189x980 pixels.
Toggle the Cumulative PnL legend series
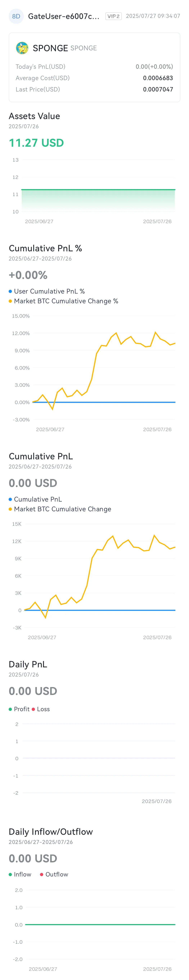[35, 499]
